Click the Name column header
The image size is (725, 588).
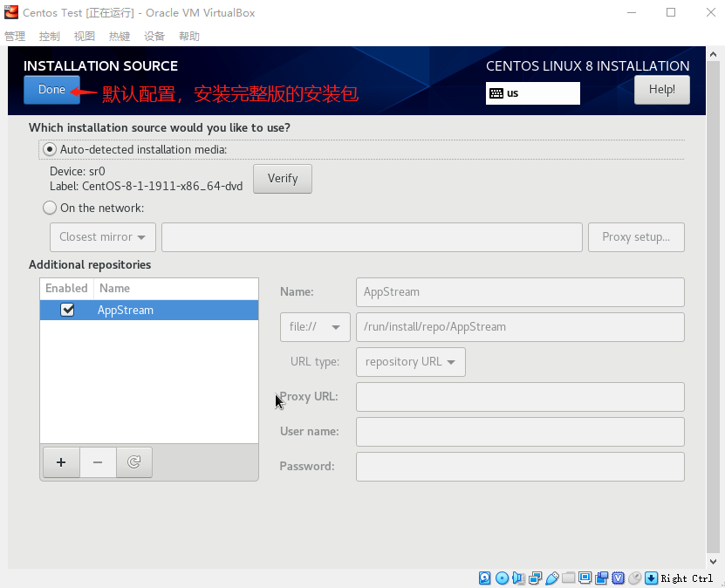pyautogui.click(x=175, y=289)
